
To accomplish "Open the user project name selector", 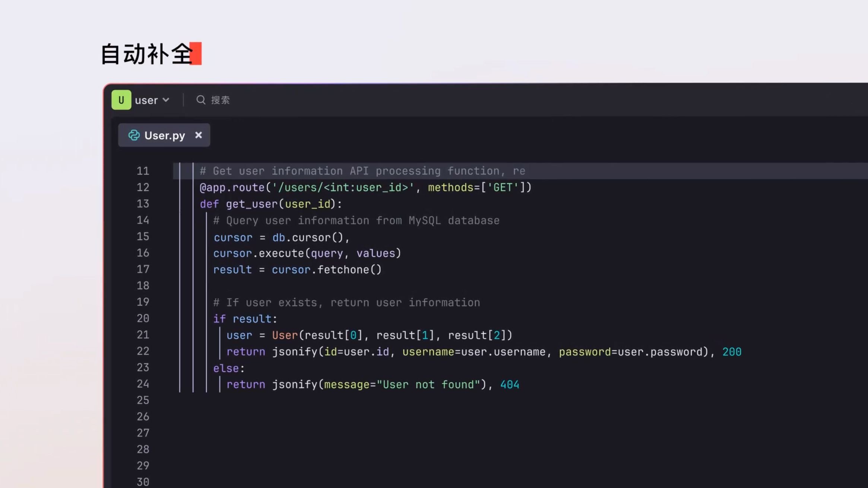I will [146, 100].
